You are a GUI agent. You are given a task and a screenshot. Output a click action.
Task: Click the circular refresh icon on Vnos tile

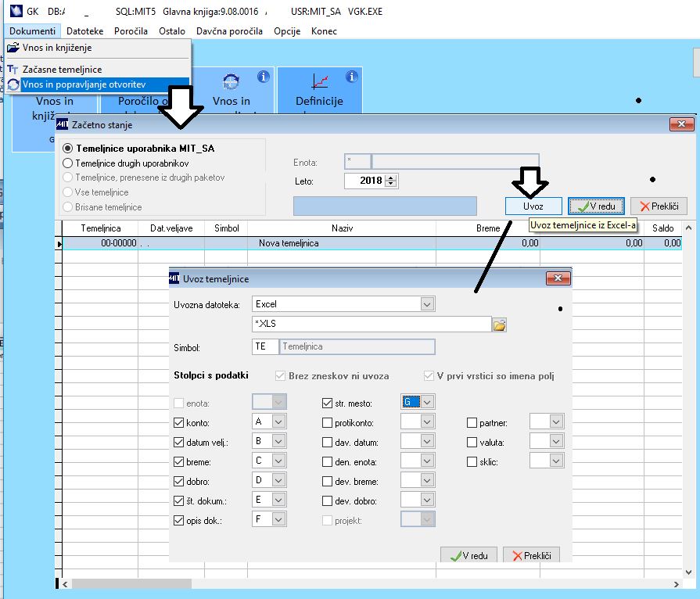point(232,81)
